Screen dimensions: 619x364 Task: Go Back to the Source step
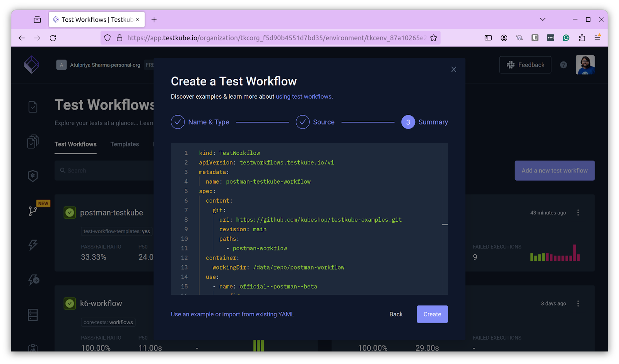[x=396, y=314]
